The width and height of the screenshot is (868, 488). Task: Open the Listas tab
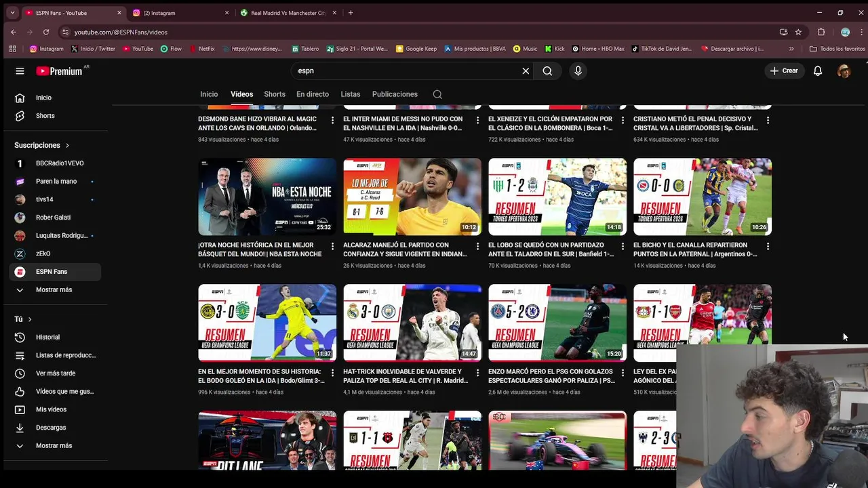[x=351, y=94]
